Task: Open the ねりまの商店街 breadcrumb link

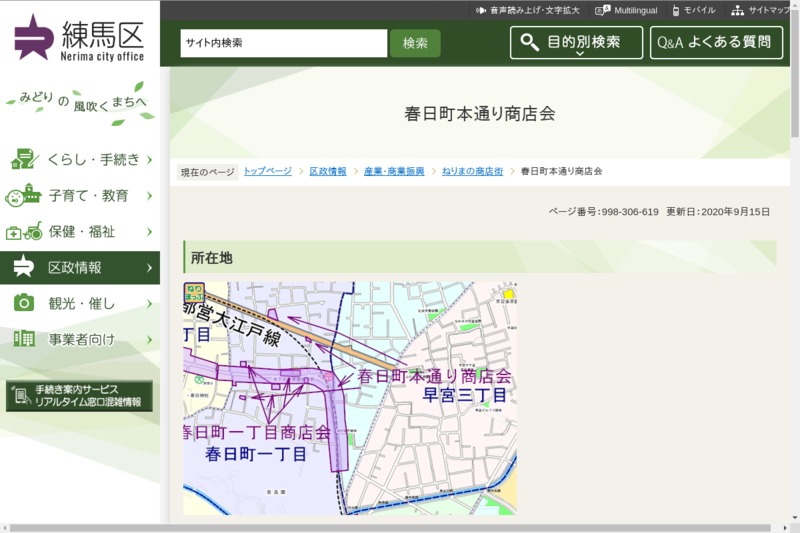Action: click(x=471, y=171)
